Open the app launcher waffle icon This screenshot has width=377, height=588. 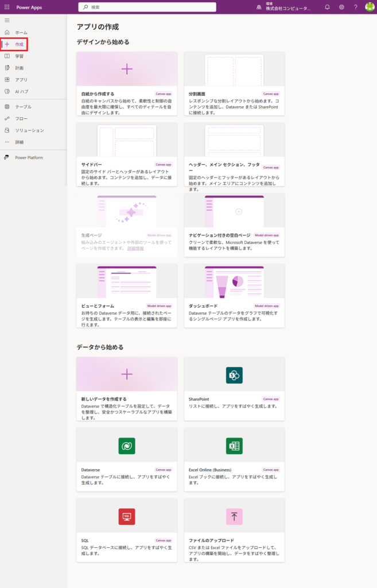coord(7,7)
